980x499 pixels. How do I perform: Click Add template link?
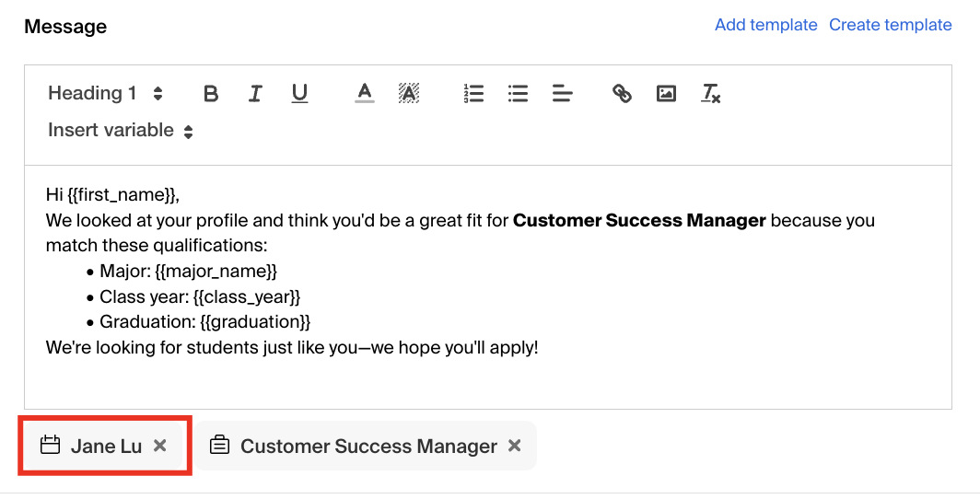(765, 25)
